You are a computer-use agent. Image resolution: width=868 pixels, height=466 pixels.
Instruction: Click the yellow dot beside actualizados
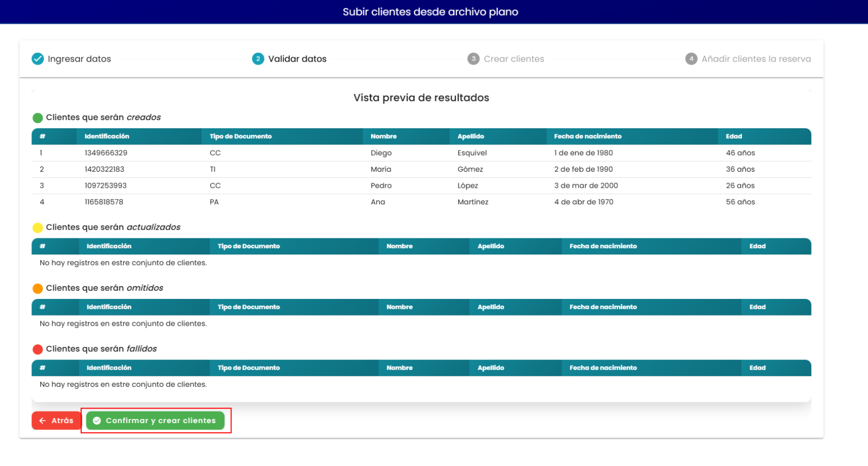(38, 228)
